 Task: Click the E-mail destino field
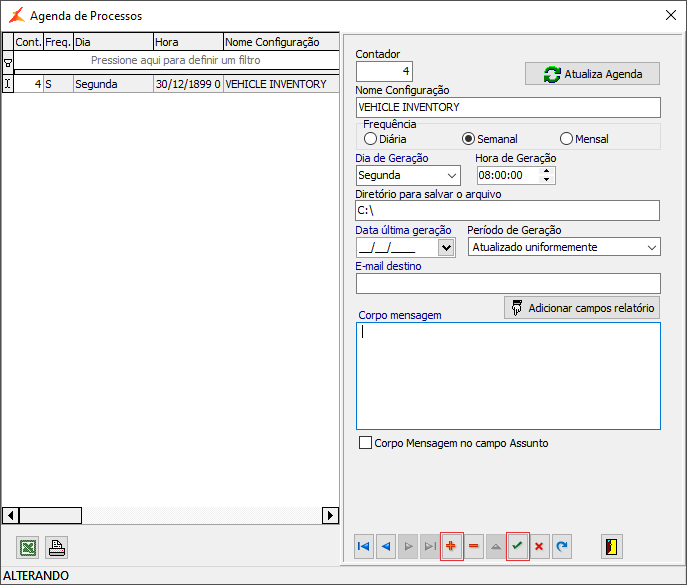[508, 283]
